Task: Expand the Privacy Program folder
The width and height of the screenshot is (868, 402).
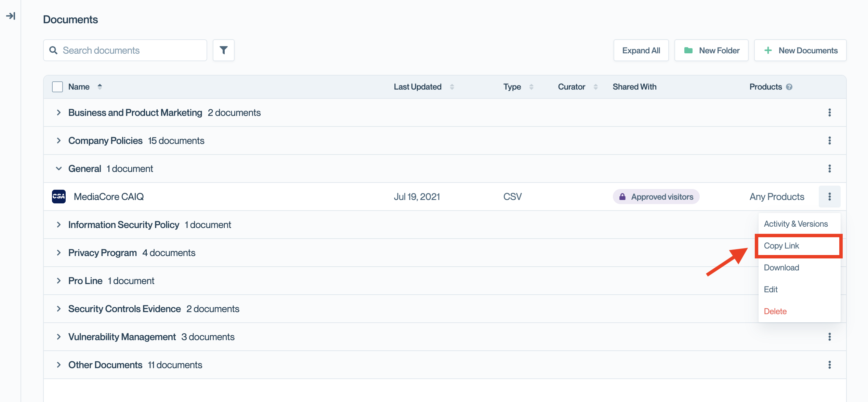Action: [59, 253]
